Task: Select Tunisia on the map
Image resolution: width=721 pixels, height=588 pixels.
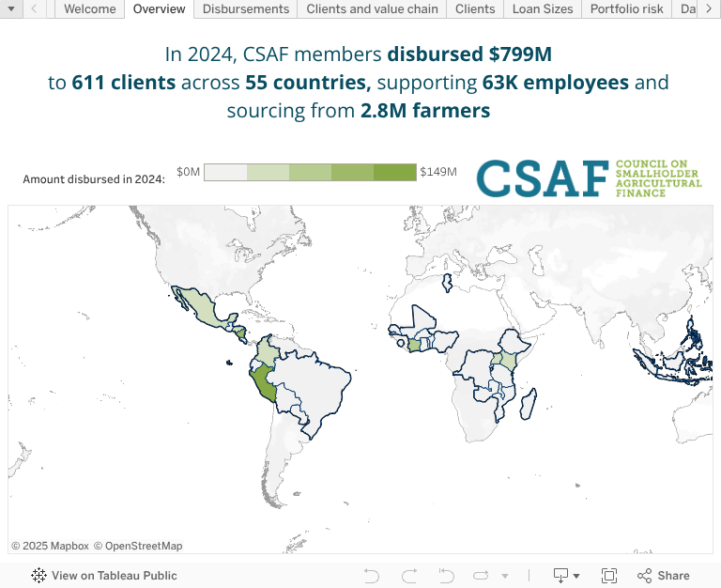Action: click(447, 283)
